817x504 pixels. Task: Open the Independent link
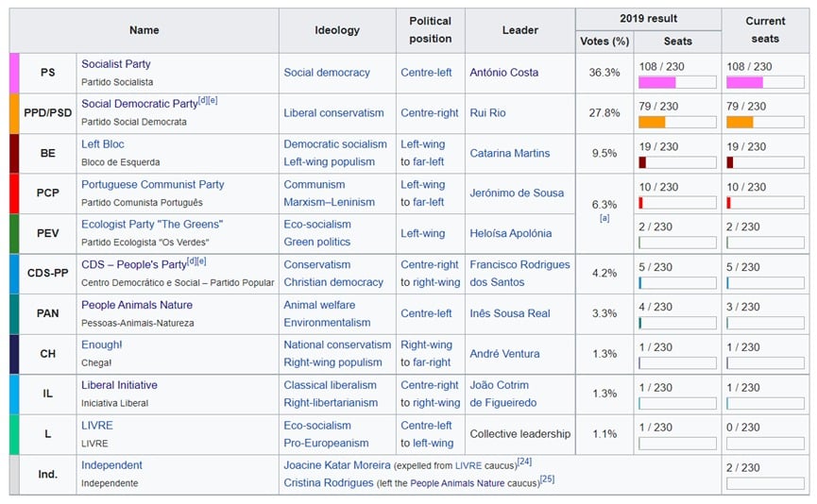111,465
